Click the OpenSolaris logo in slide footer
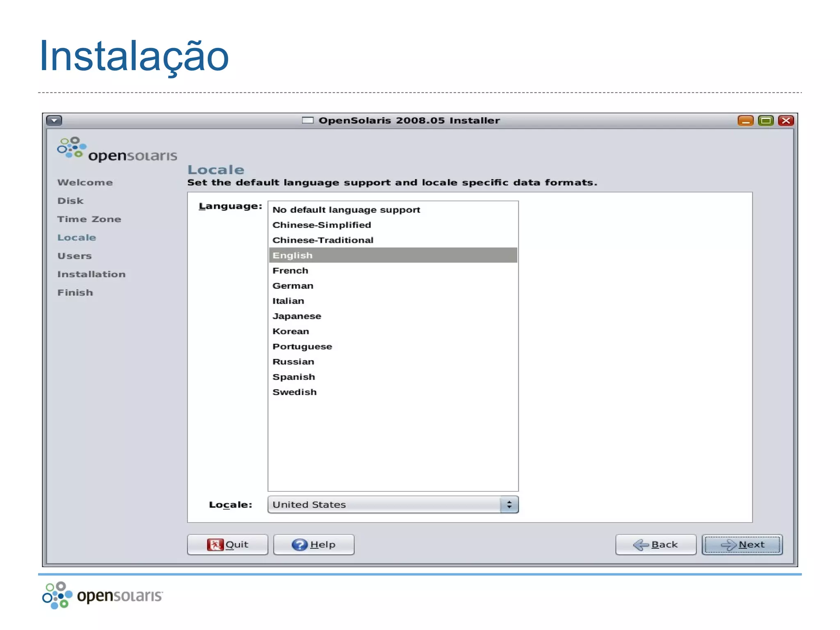Image resolution: width=840 pixels, height=630 pixels. (x=103, y=595)
